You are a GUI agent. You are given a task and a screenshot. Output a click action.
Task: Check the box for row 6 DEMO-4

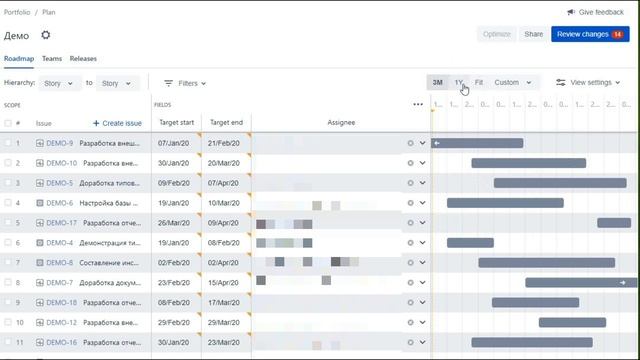pos(8,242)
